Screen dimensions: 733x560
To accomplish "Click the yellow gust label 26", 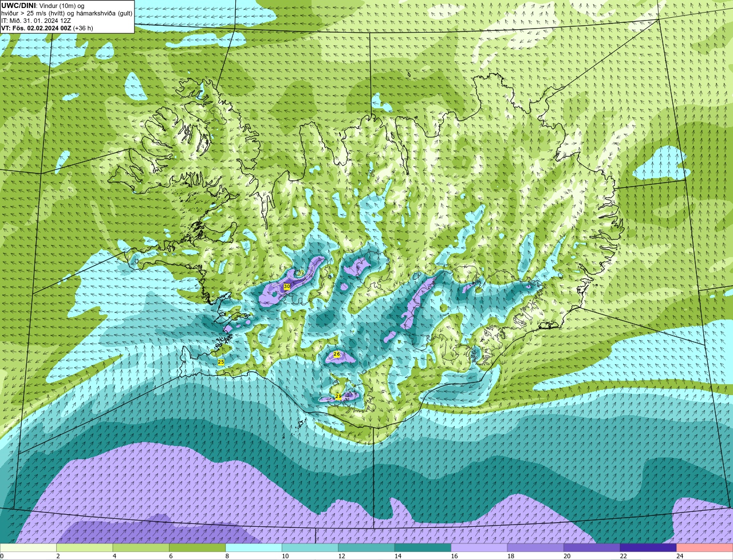I will [x=337, y=354].
